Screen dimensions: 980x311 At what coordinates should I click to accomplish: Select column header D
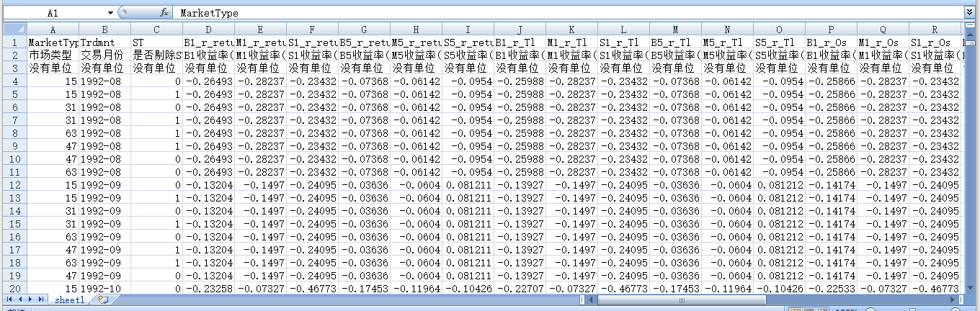(x=208, y=29)
